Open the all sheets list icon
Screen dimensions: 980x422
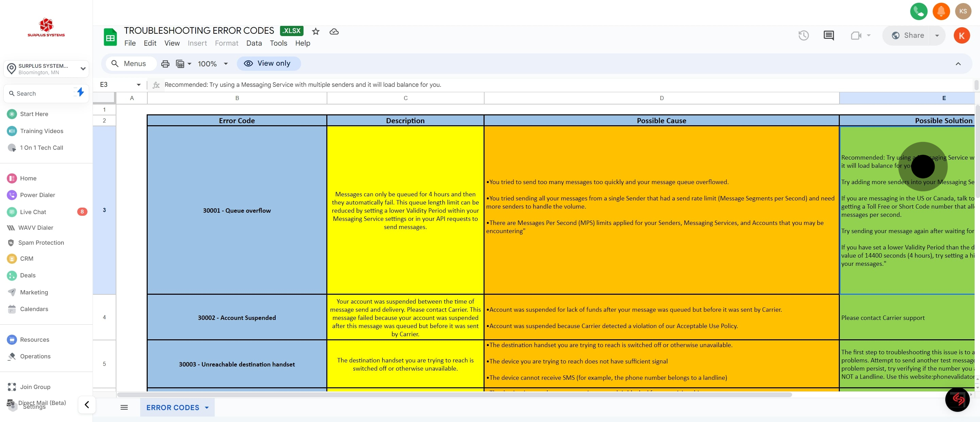(124, 407)
